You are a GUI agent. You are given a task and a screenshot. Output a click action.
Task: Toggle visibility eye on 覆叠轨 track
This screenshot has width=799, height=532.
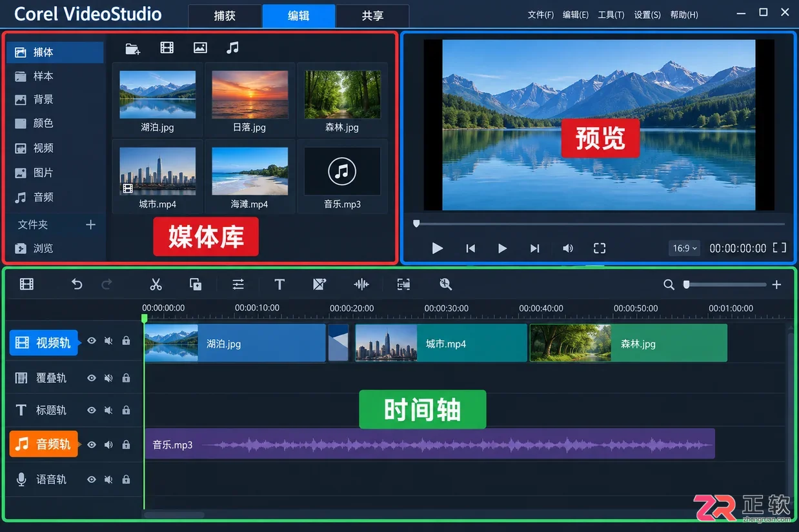(92, 378)
